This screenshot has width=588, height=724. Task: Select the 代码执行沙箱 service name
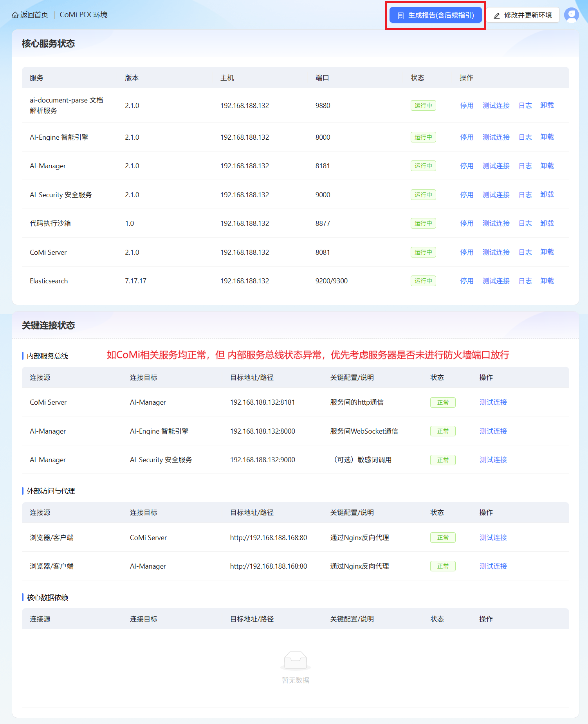[51, 223]
